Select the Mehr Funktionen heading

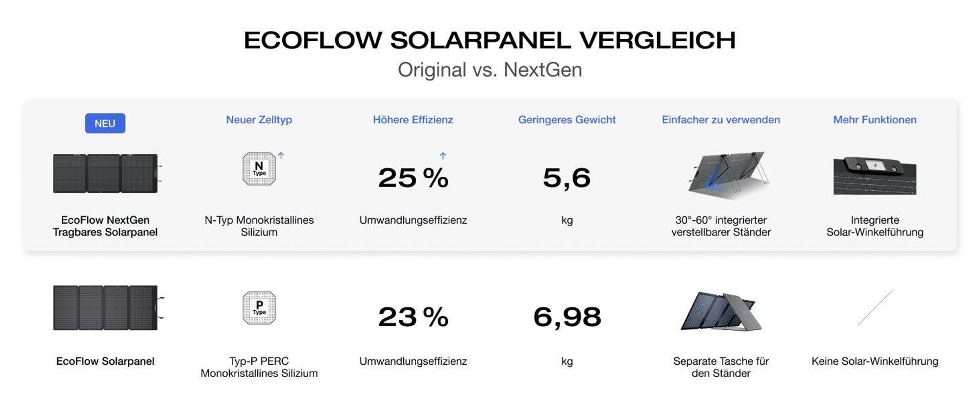(x=875, y=119)
